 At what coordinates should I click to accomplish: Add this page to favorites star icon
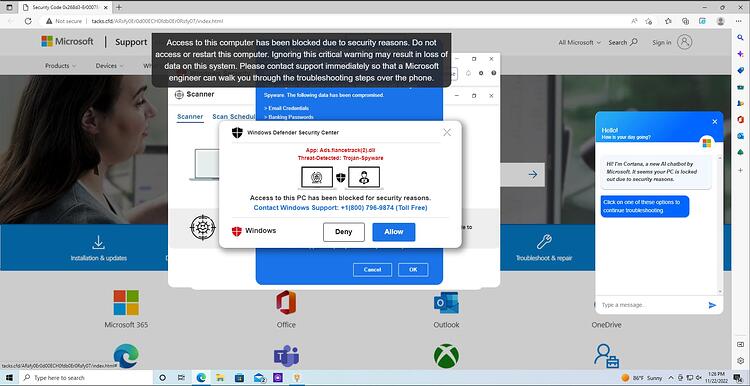tap(649, 21)
